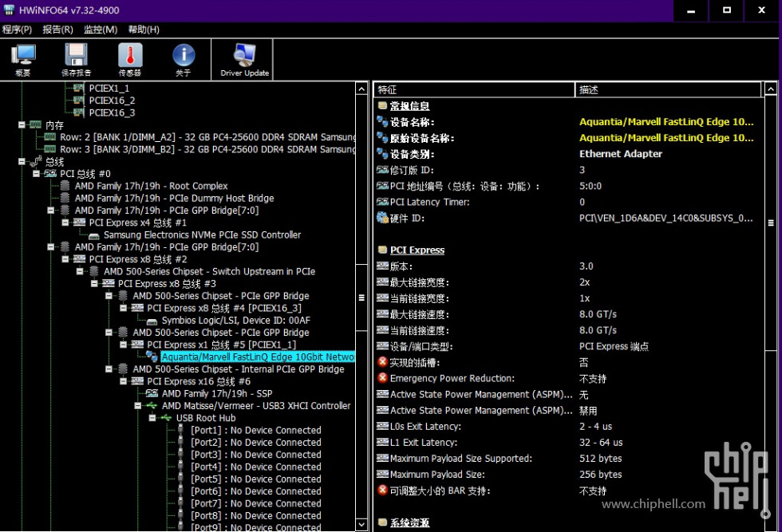The image size is (782, 532).
Task: Click the 硬件 ID icon in the details panel
Action: [x=382, y=218]
